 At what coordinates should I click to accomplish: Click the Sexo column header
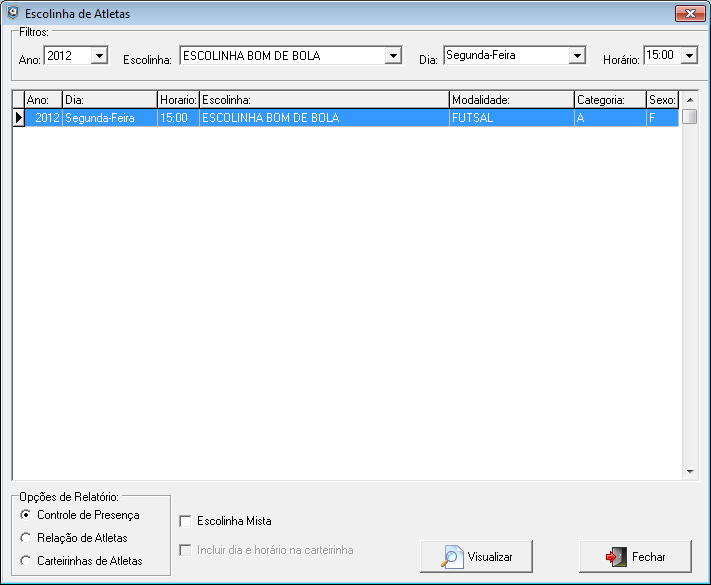tap(662, 100)
